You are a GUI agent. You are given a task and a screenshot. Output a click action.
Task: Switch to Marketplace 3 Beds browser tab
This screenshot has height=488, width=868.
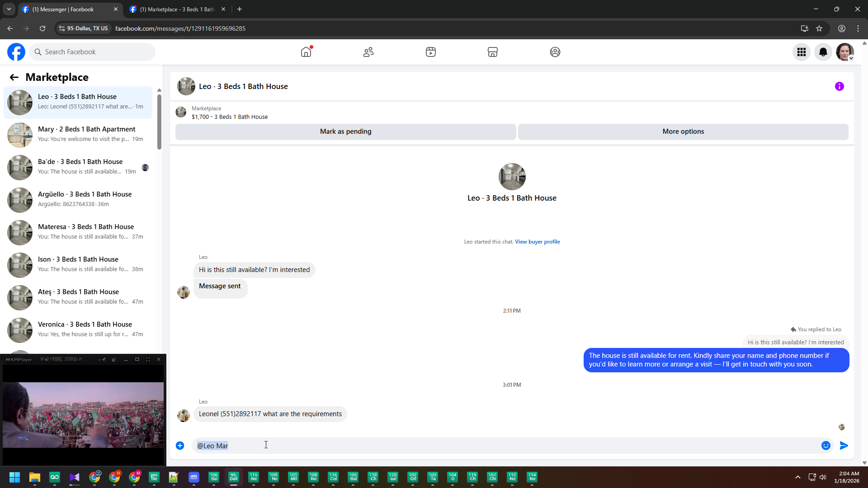tap(176, 9)
